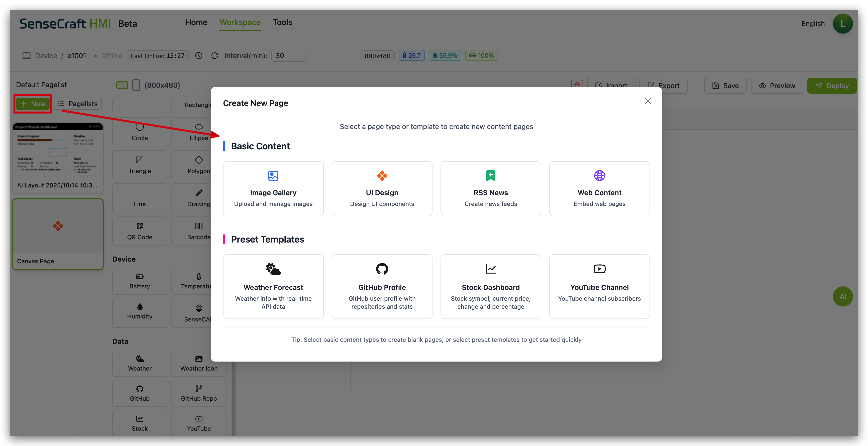Choose Web Content page type
The image size is (868, 446).
[x=599, y=189]
